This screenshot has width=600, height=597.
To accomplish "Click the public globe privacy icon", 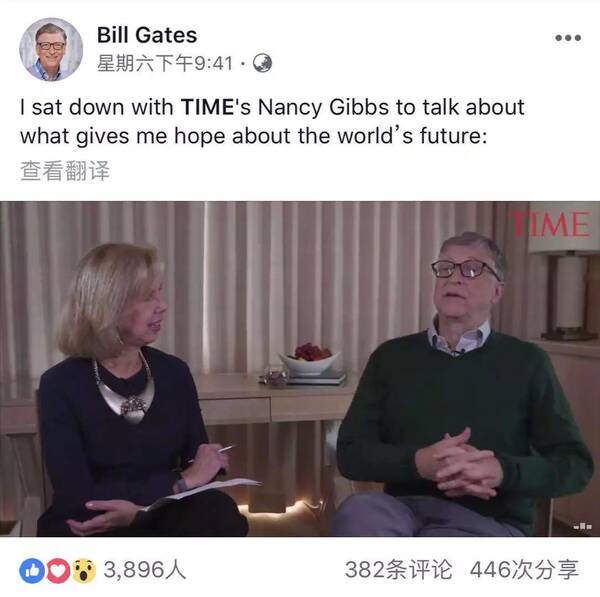I will coord(262,63).
